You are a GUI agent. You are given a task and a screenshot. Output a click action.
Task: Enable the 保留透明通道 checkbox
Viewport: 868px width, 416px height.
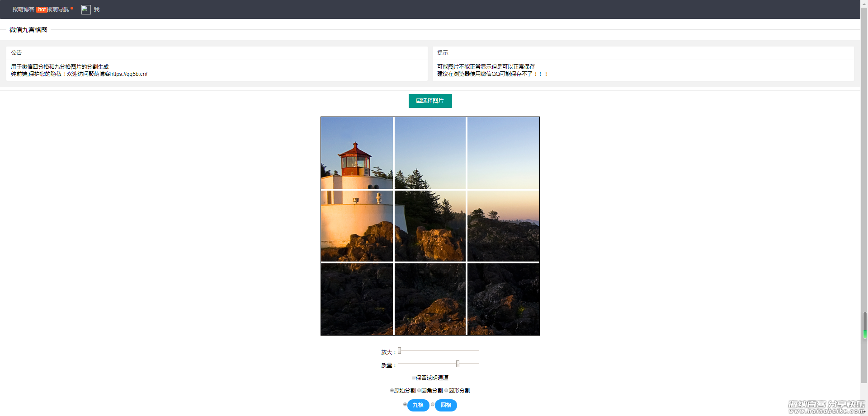pos(413,378)
